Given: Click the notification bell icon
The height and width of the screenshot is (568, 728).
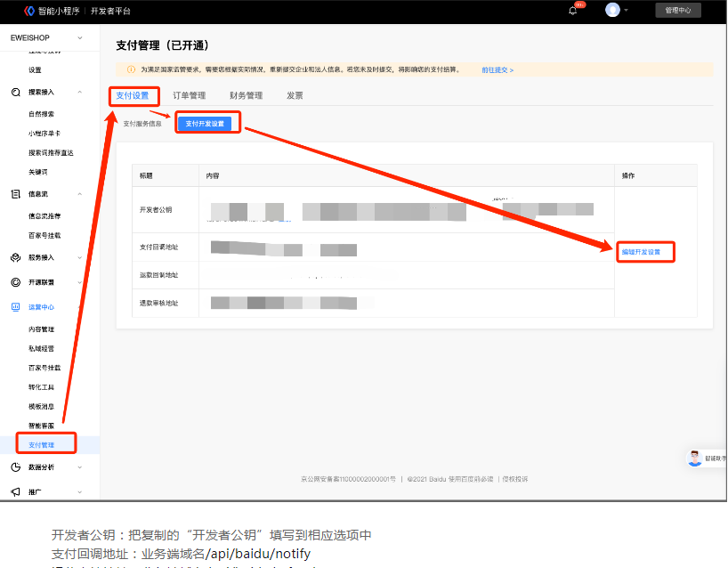Looking at the screenshot, I should pos(572,11).
